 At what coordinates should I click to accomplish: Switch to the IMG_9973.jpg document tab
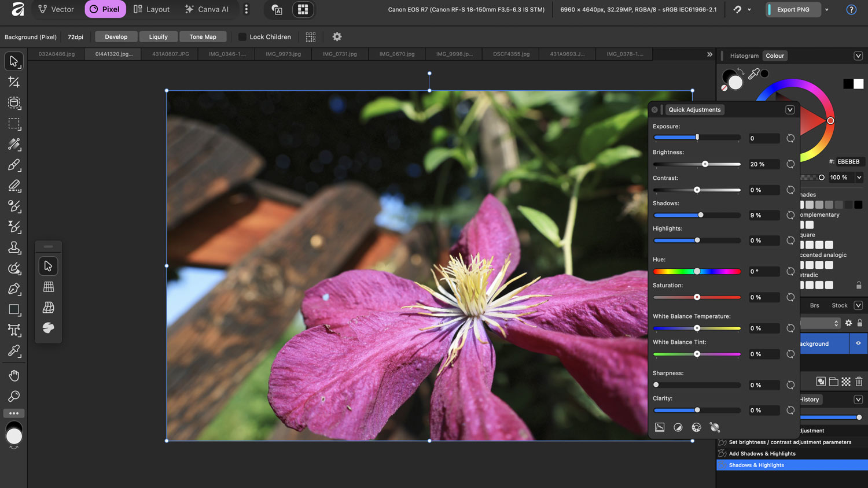[283, 54]
